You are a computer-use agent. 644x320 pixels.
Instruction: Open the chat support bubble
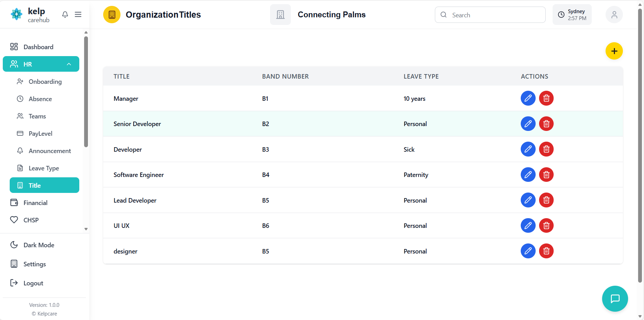click(615, 299)
